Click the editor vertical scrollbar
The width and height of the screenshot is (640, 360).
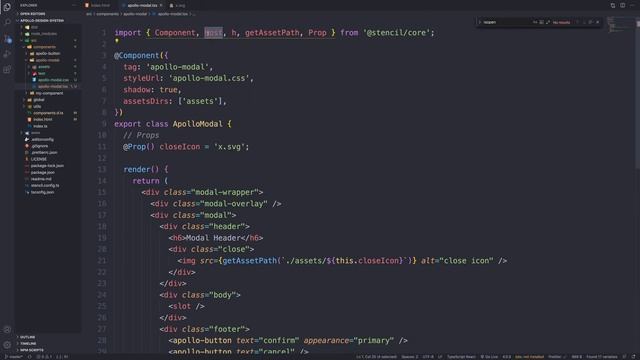[x=638, y=94]
